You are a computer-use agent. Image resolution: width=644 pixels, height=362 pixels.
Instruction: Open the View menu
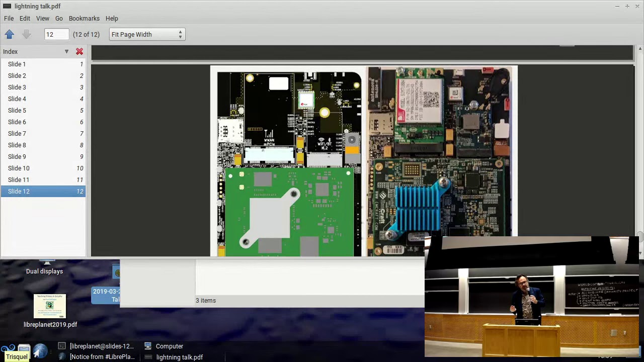[x=43, y=18]
